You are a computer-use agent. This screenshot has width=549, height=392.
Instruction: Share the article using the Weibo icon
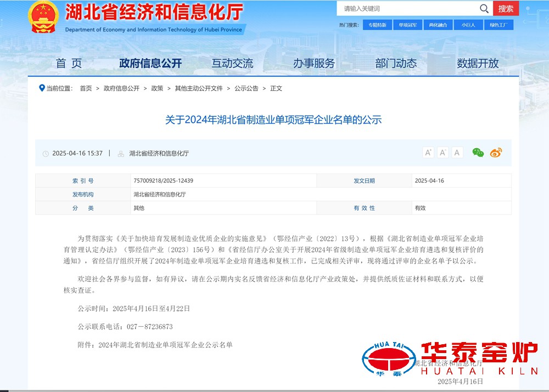[x=495, y=153]
